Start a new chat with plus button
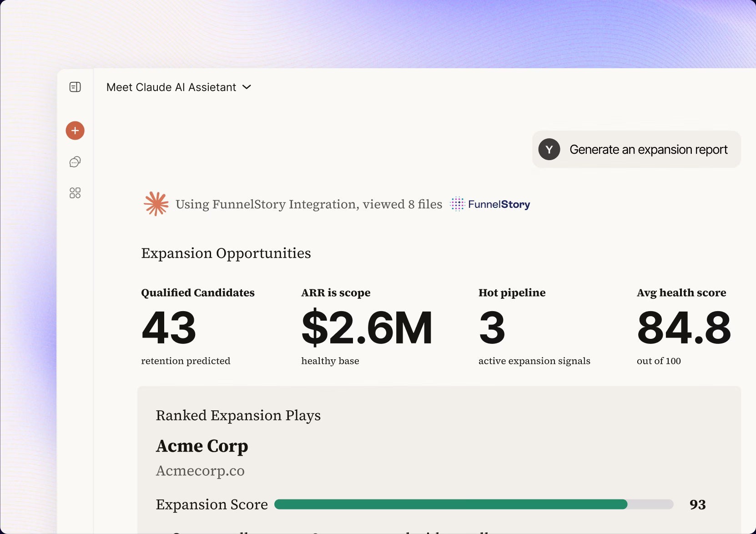Image resolution: width=756 pixels, height=534 pixels. (75, 131)
